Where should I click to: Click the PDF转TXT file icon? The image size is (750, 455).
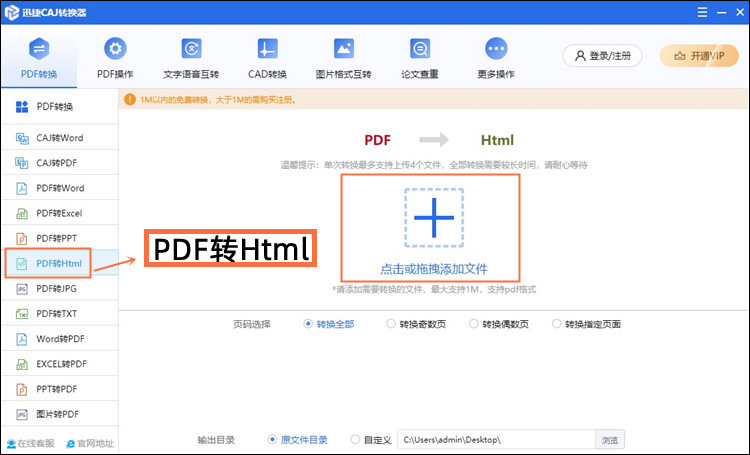pos(22,314)
